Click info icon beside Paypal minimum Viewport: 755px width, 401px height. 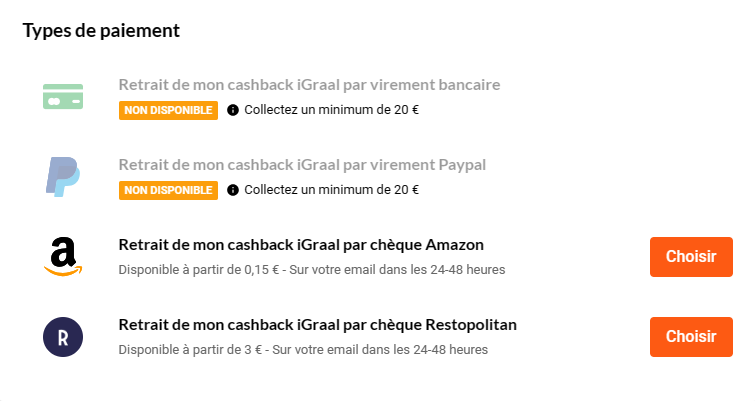tap(233, 190)
